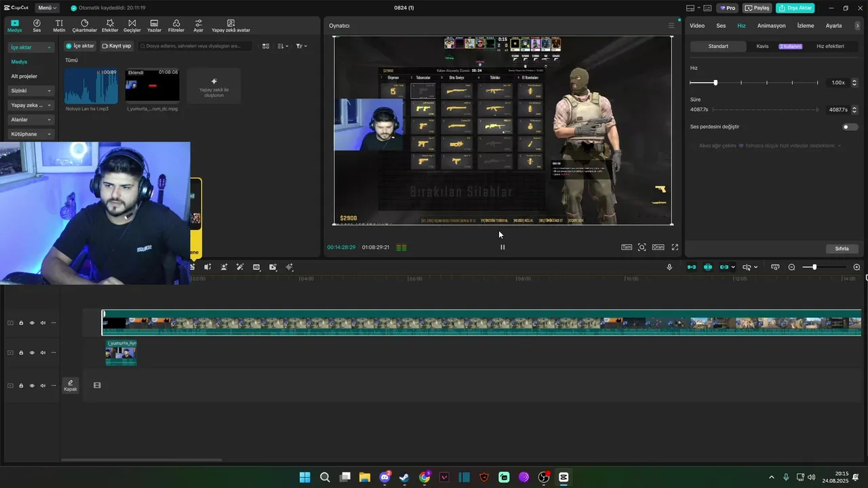
Task: Click the Oran aspect ratio icon
Action: 658,247
